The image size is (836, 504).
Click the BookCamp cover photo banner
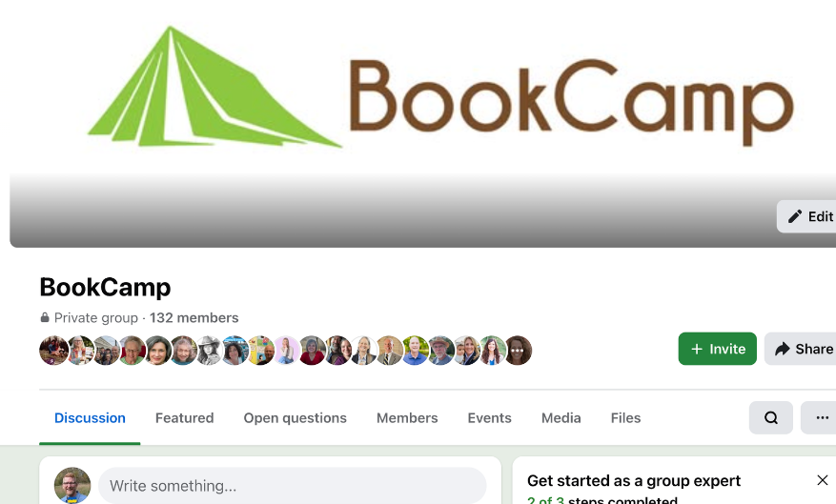click(423, 124)
